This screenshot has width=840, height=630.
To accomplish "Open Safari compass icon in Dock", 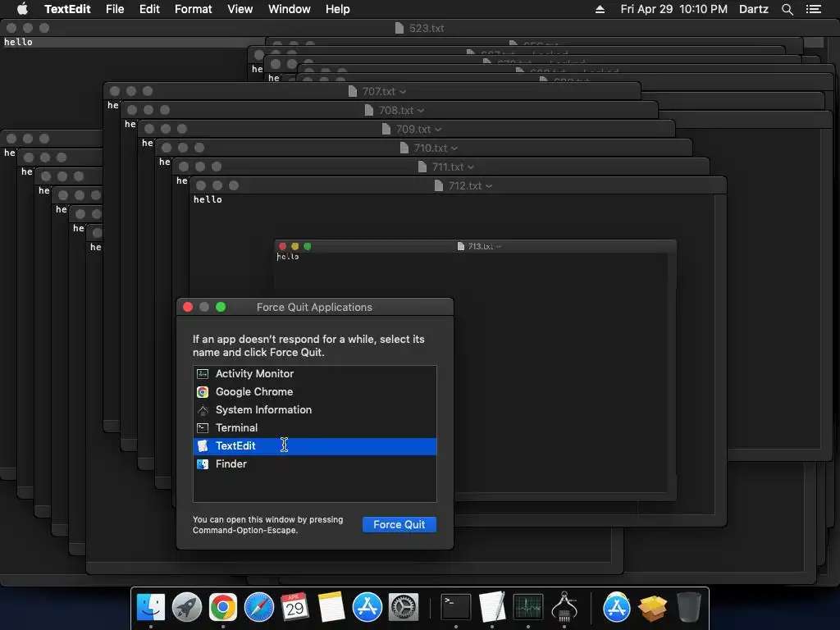I will [258, 607].
